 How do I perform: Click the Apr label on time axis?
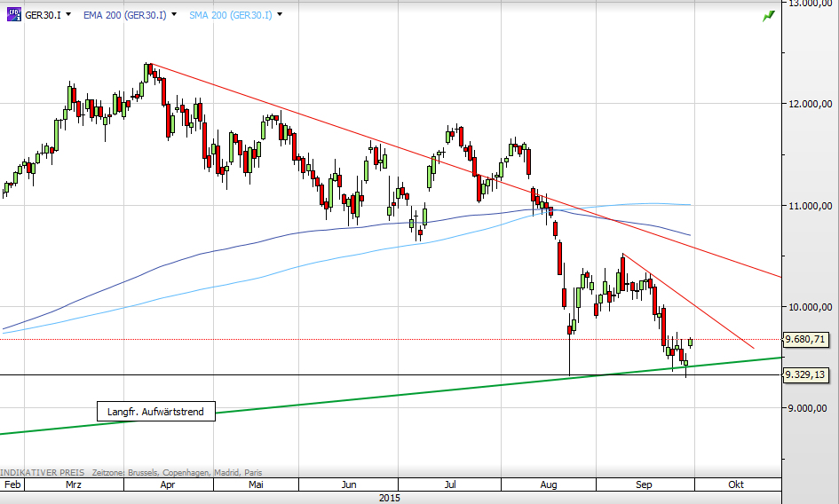168,484
